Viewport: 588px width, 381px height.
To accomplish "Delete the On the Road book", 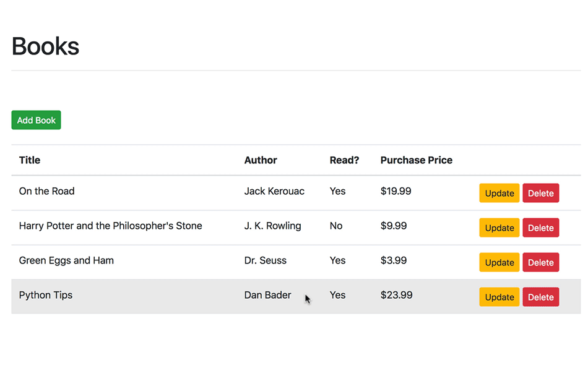I will pos(540,193).
